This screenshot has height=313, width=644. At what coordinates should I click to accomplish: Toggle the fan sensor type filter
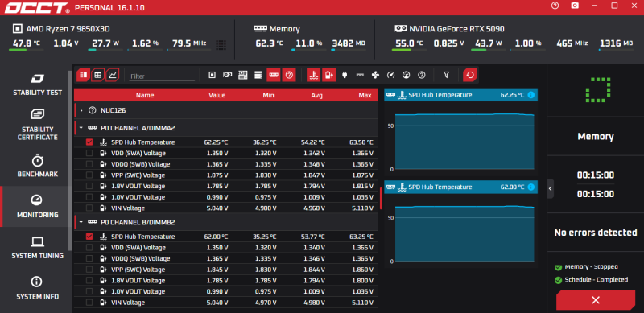click(x=375, y=75)
